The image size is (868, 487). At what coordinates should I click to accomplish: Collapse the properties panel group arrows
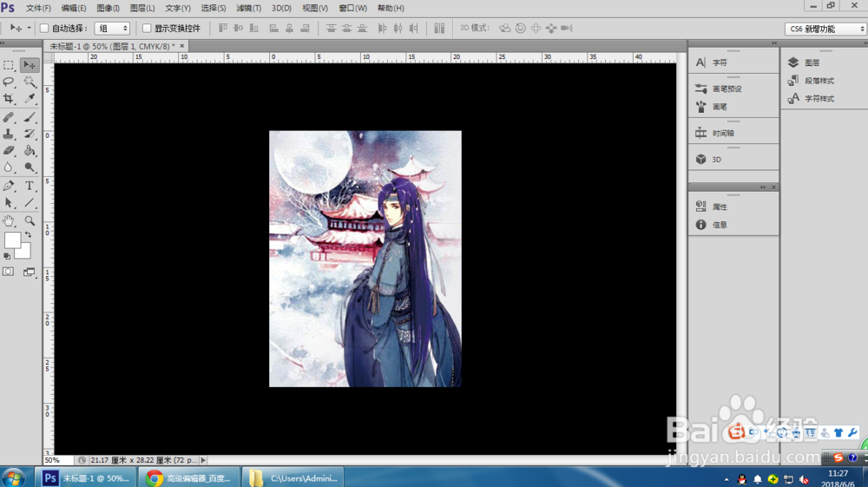[763, 187]
